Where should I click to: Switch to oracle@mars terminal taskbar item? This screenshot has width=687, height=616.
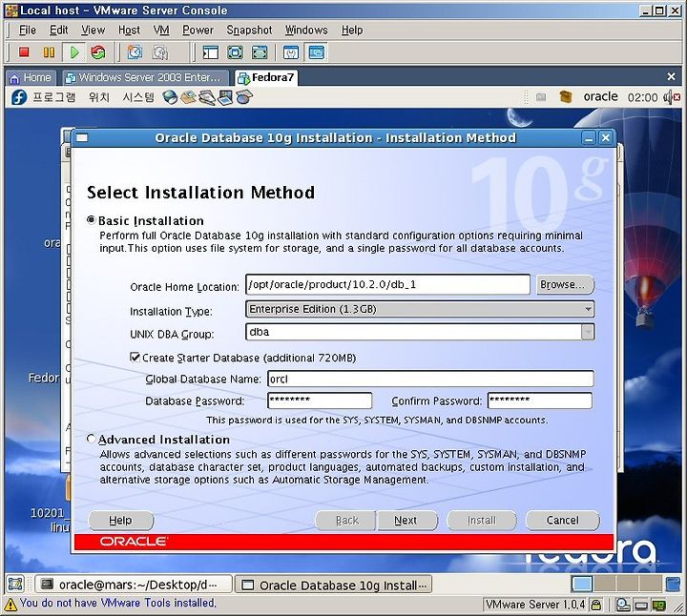point(134,584)
